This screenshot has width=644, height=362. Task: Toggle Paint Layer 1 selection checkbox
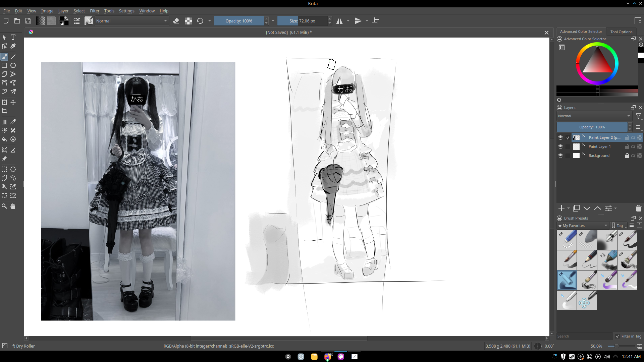click(x=568, y=146)
